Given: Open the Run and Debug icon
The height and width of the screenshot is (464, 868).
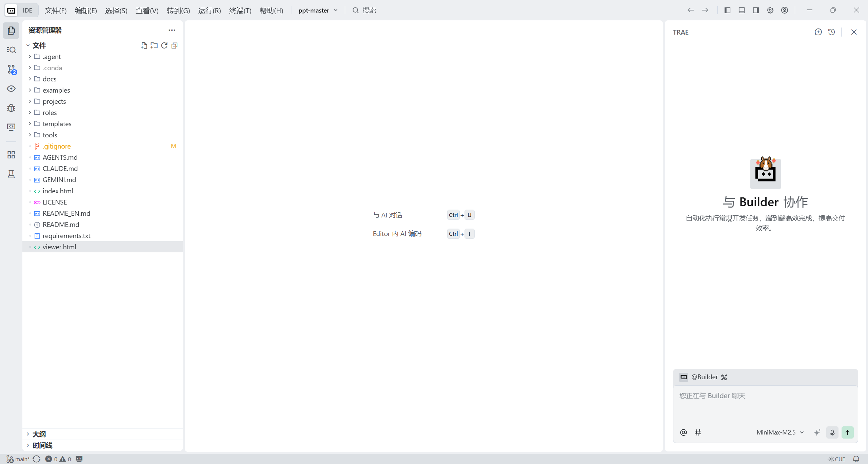Looking at the screenshot, I should pos(11,108).
